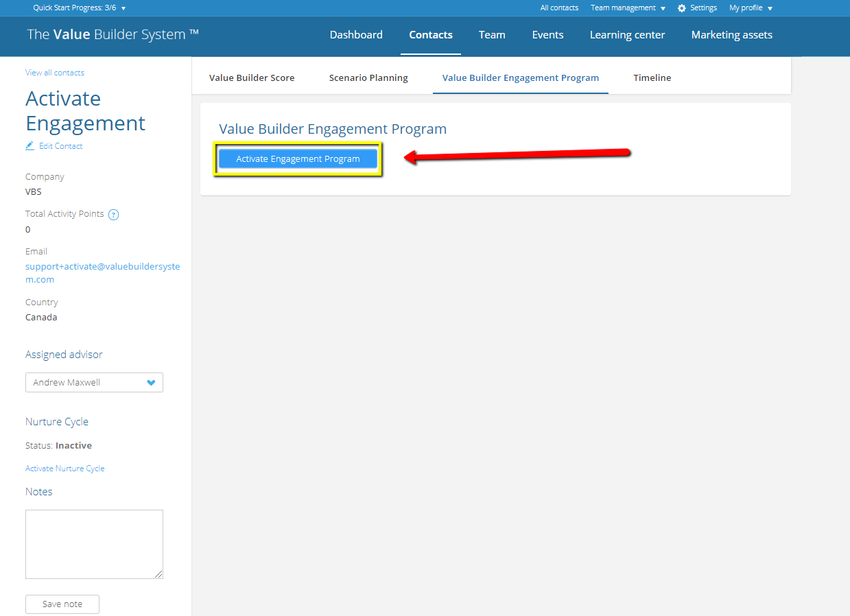Viewport: 850px width, 616px height.
Task: Click inside the Notes text area
Action: pos(94,544)
